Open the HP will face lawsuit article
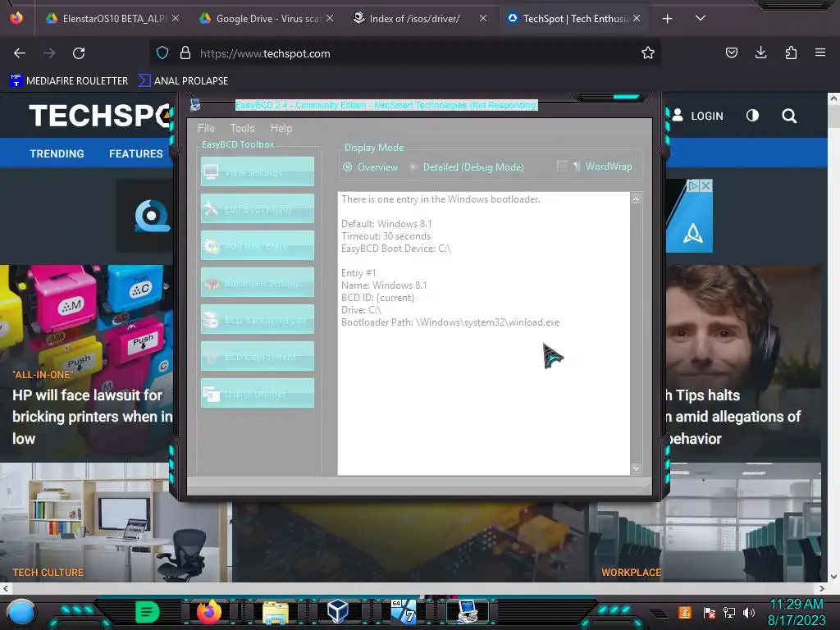840x630 pixels. coord(92,417)
